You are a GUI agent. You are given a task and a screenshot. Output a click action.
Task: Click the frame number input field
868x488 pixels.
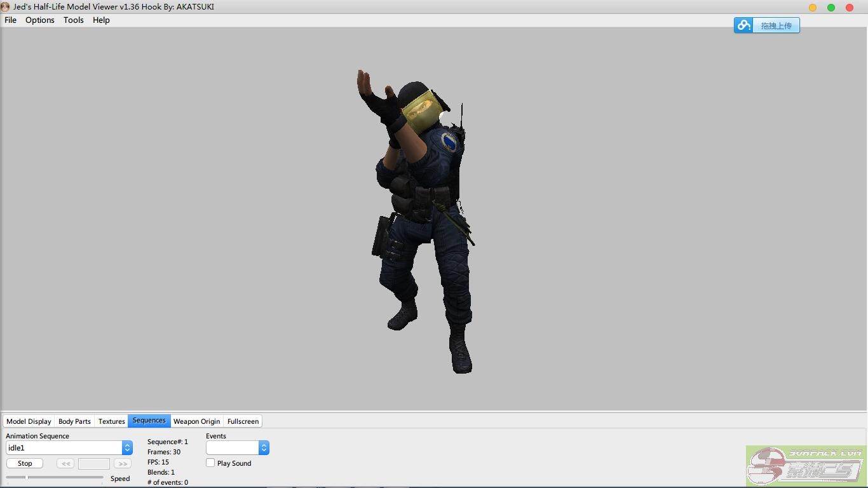(x=93, y=464)
